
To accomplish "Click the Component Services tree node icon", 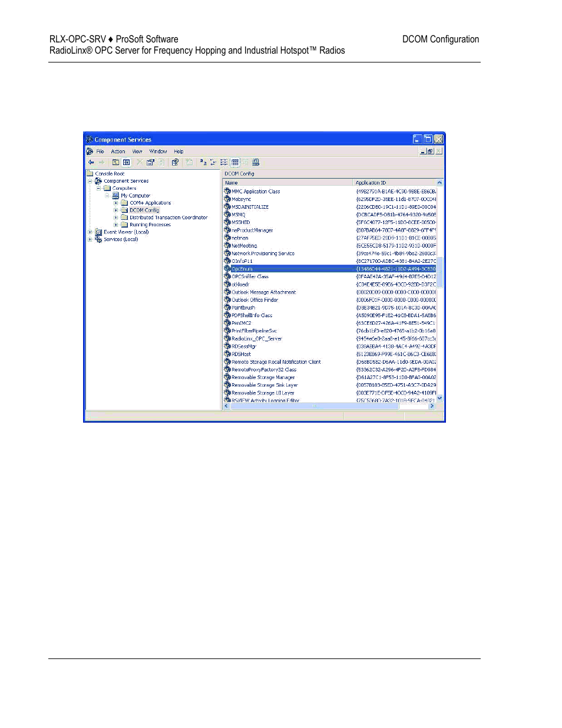I will [x=98, y=181].
